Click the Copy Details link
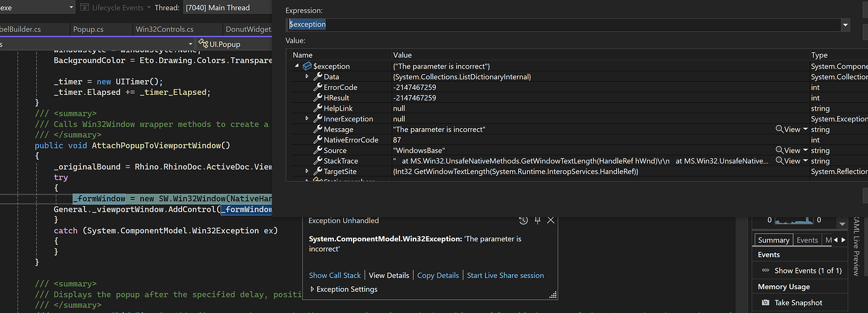 pyautogui.click(x=438, y=275)
